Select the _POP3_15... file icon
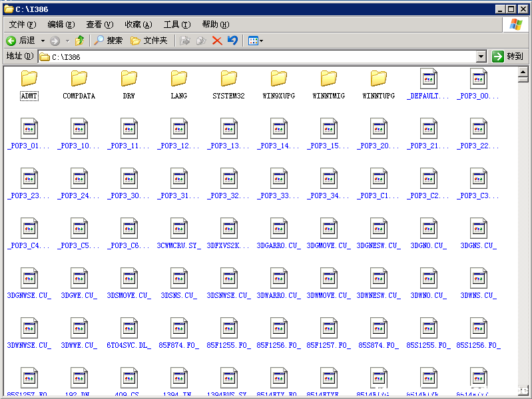Viewport: 532px width, 399px height. (328, 128)
